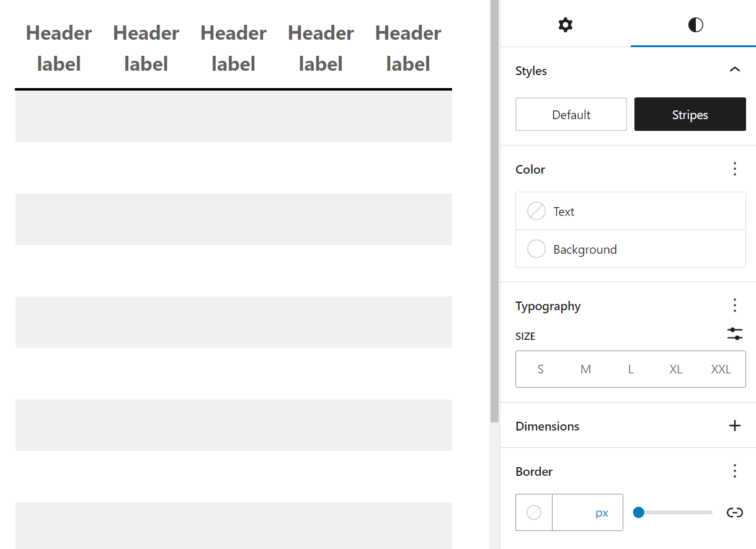The width and height of the screenshot is (756, 549).
Task: Open Typography options three-dot menu
Action: click(x=735, y=305)
